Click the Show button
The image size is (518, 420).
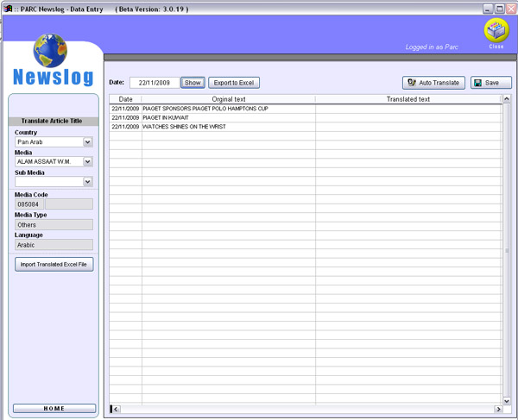[x=193, y=83]
